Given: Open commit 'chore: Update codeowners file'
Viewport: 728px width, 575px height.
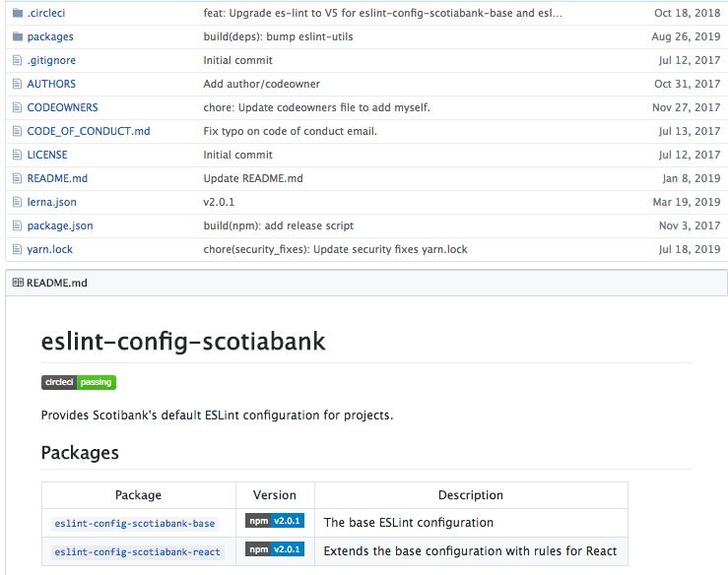Looking at the screenshot, I should [x=316, y=107].
